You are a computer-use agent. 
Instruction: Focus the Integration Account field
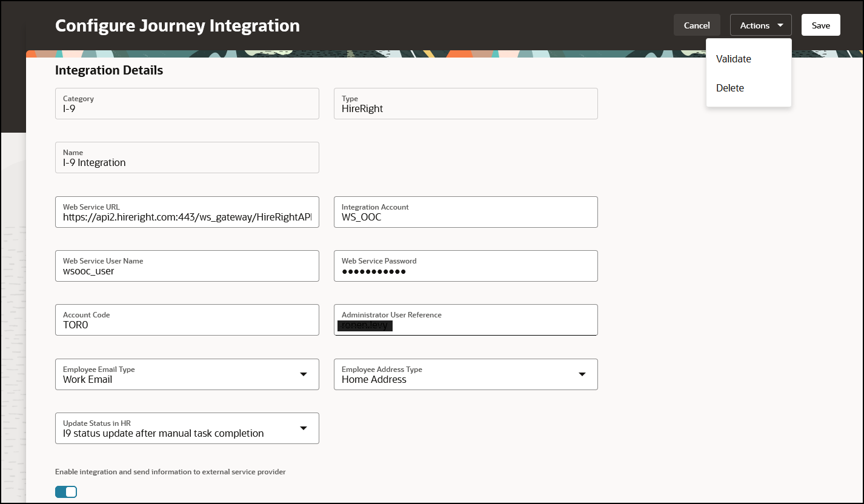pyautogui.click(x=465, y=217)
